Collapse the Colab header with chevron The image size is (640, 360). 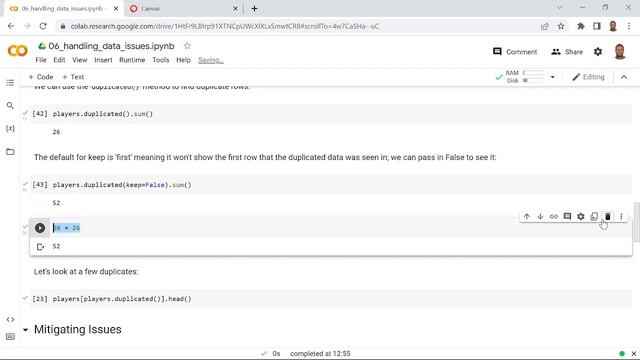624,77
